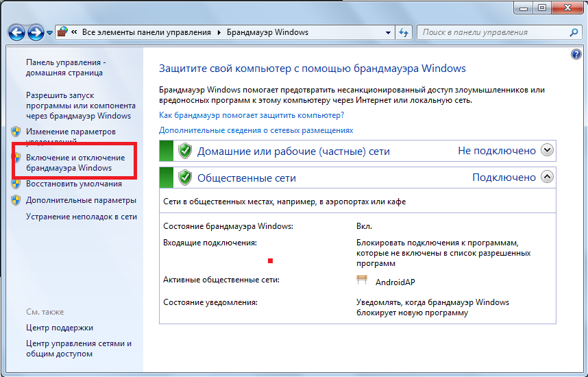This screenshot has height=377, width=588.
Task: Click the refresh button beside the address bar
Action: point(404,32)
